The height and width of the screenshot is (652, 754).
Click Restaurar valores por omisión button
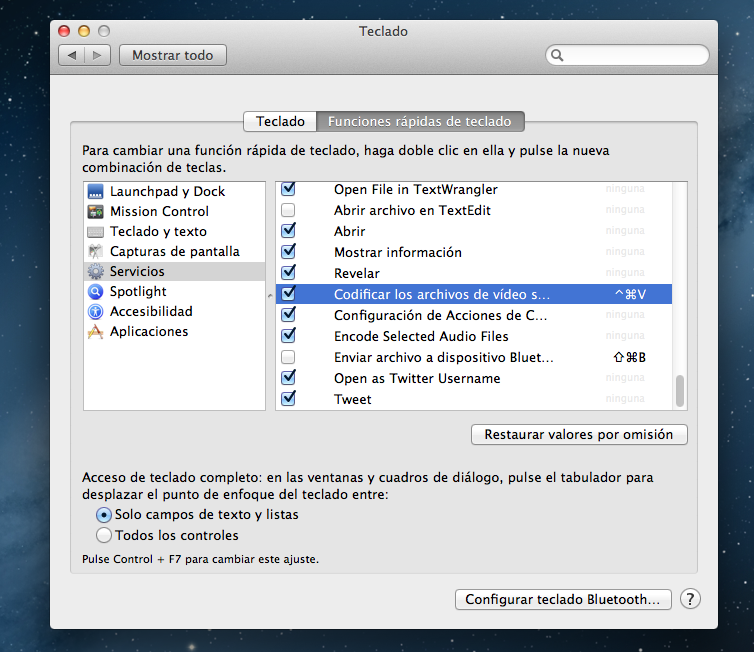579,435
